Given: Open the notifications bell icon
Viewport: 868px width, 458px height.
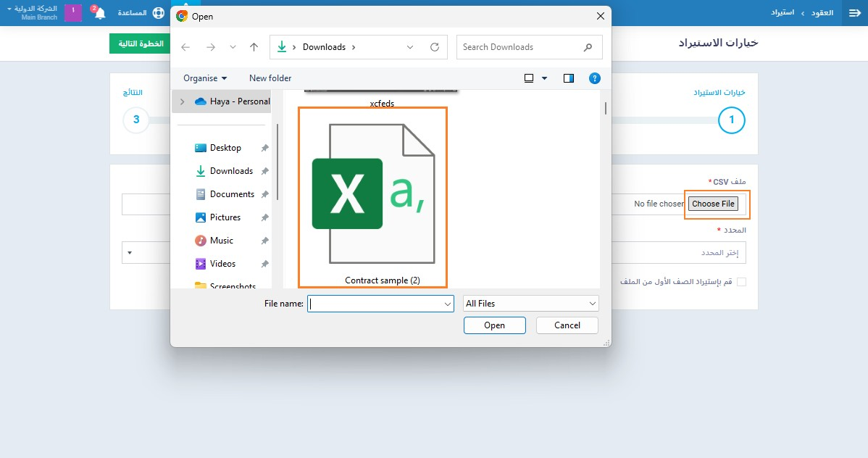Looking at the screenshot, I should (x=100, y=13).
